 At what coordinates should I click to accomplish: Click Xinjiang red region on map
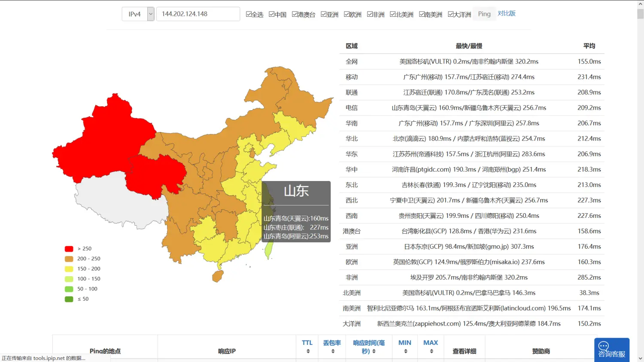103,137
